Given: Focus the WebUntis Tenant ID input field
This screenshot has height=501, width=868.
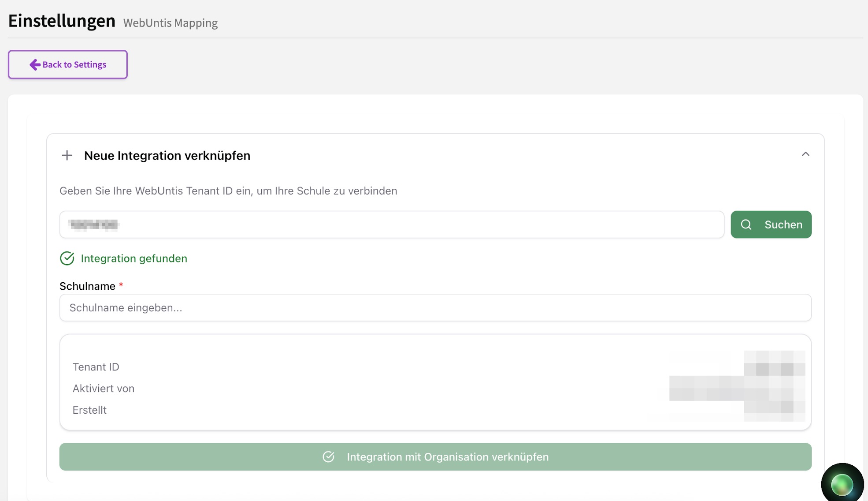Looking at the screenshot, I should pos(391,224).
